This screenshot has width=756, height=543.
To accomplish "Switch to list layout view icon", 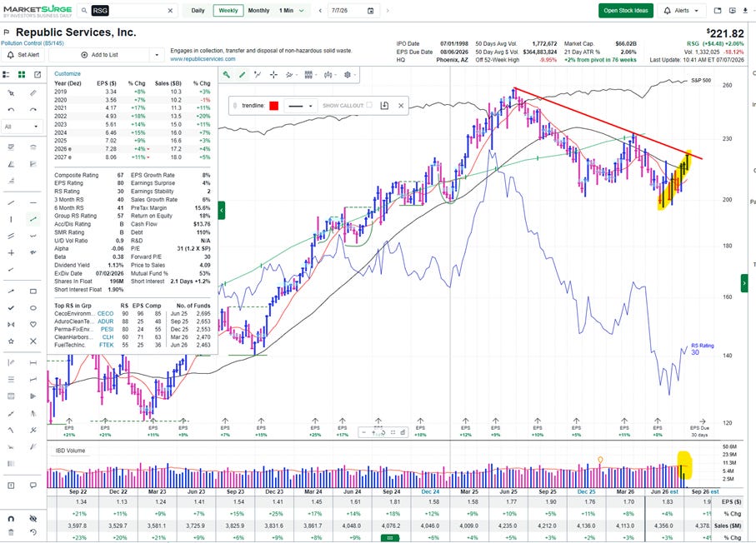I will coord(7,74).
